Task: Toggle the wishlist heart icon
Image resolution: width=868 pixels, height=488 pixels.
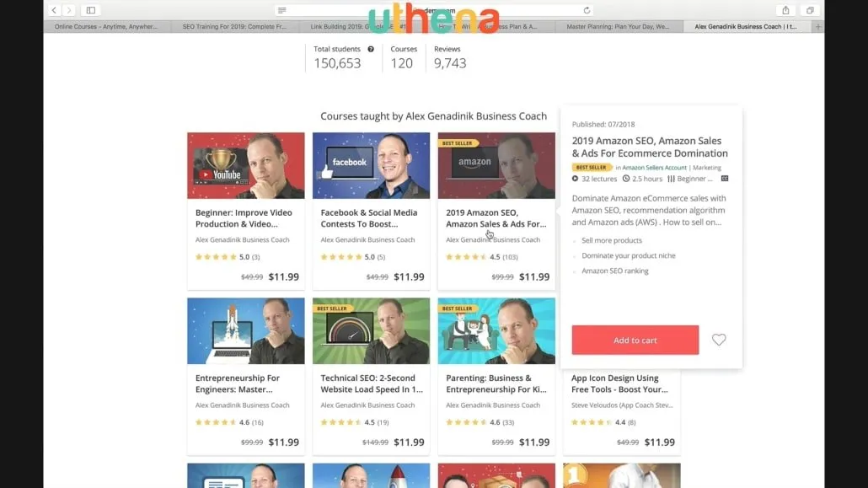Action: click(x=719, y=340)
